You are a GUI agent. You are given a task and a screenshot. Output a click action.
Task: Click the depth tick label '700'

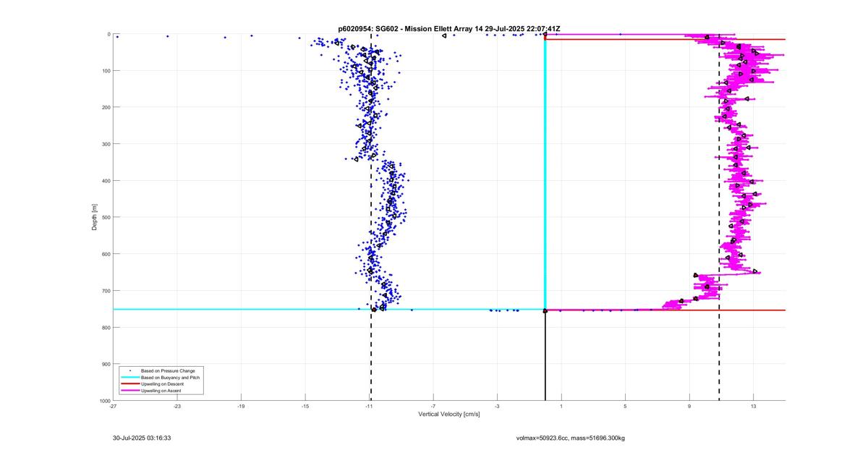(105, 291)
